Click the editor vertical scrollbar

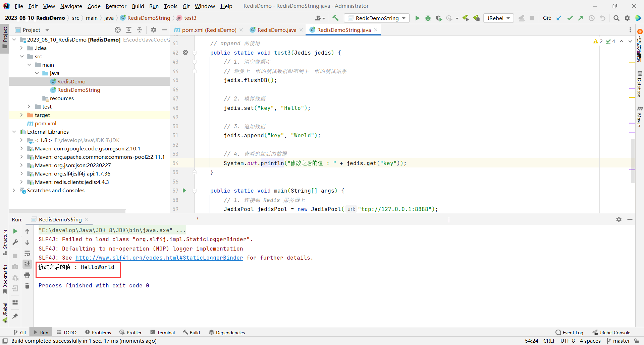pos(633,161)
